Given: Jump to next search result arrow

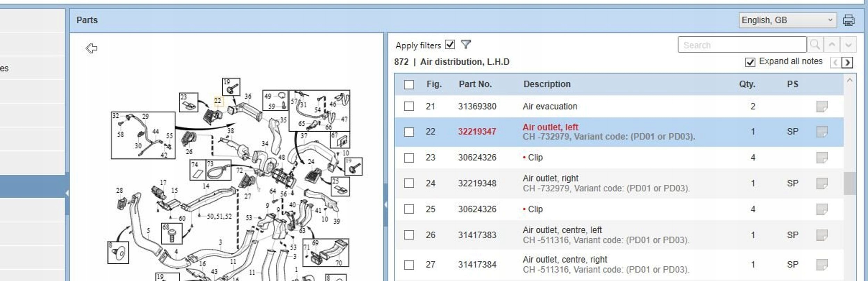Looking at the screenshot, I should [x=848, y=45].
